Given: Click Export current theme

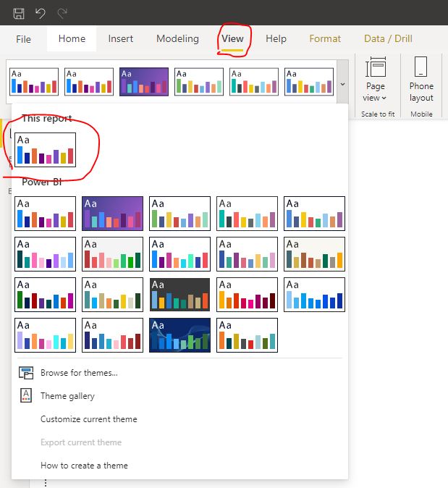Looking at the screenshot, I should click(81, 442).
